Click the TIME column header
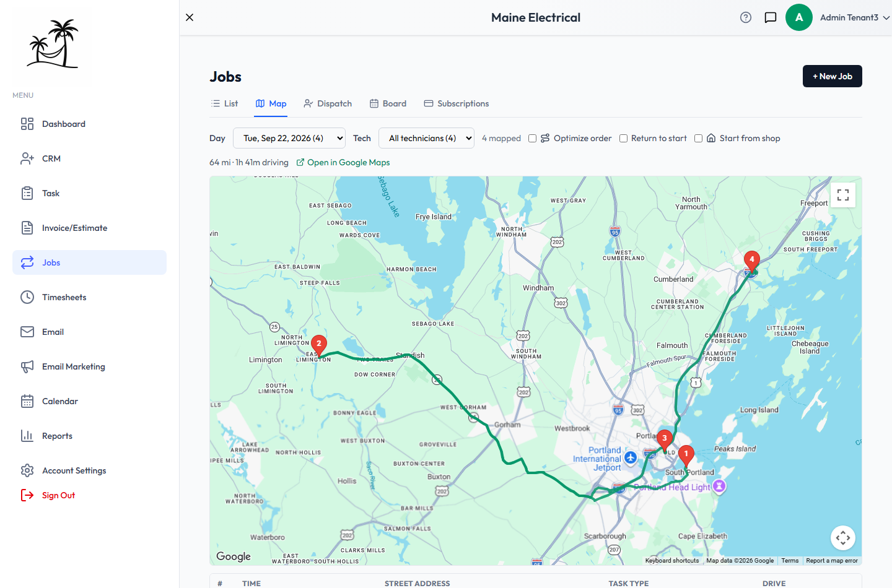The width and height of the screenshot is (892, 588). click(x=251, y=583)
